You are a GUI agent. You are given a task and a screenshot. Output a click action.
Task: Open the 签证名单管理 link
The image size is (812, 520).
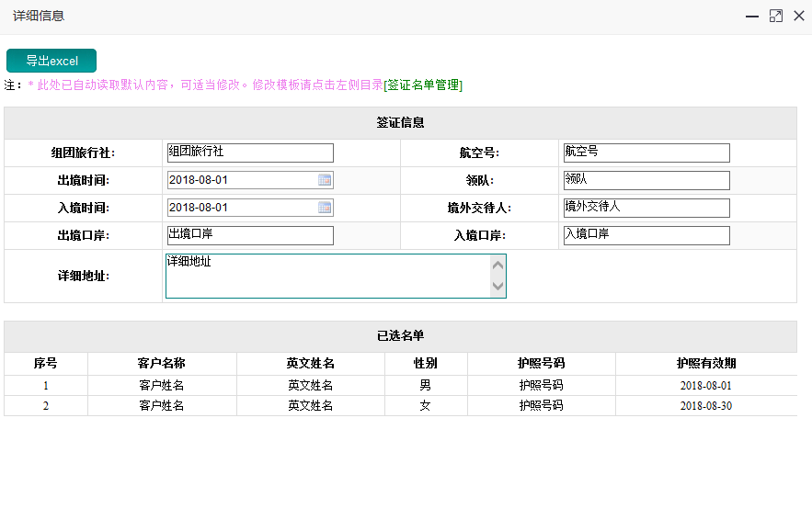(x=423, y=85)
